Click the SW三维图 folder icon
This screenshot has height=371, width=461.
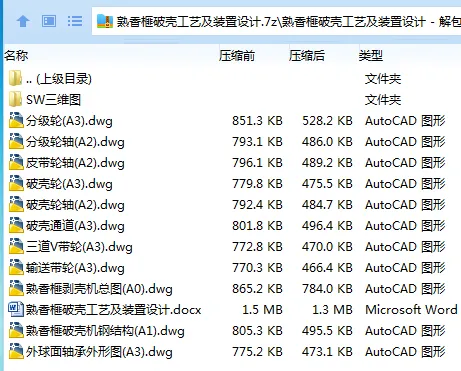(15, 99)
